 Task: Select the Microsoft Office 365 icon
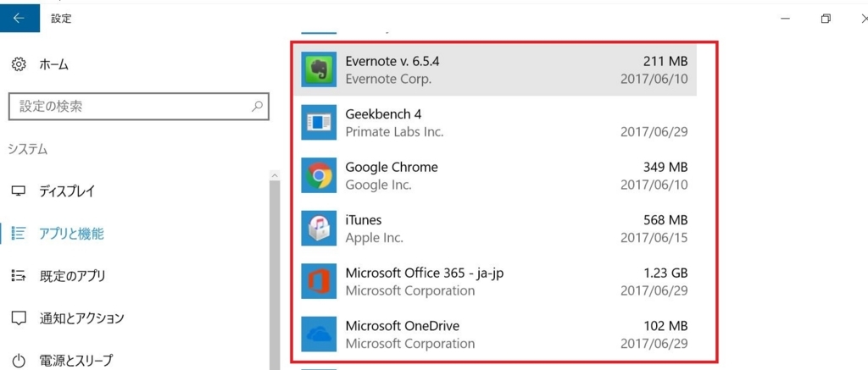tap(319, 281)
